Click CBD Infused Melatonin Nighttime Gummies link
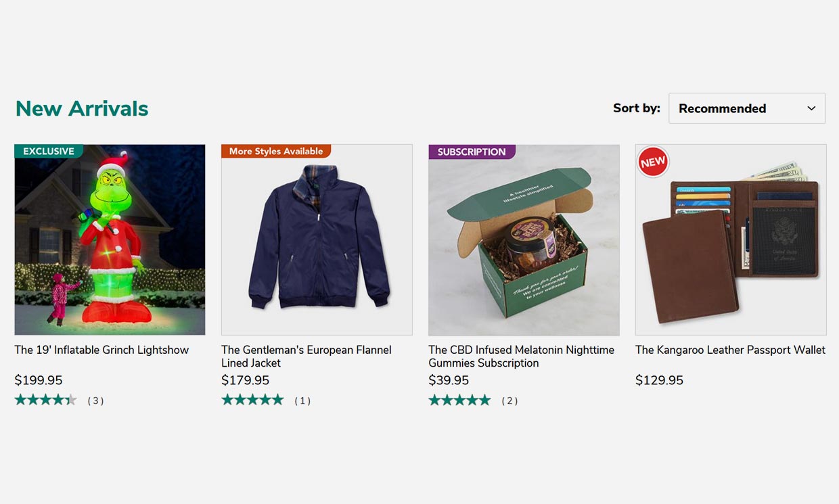 (521, 356)
